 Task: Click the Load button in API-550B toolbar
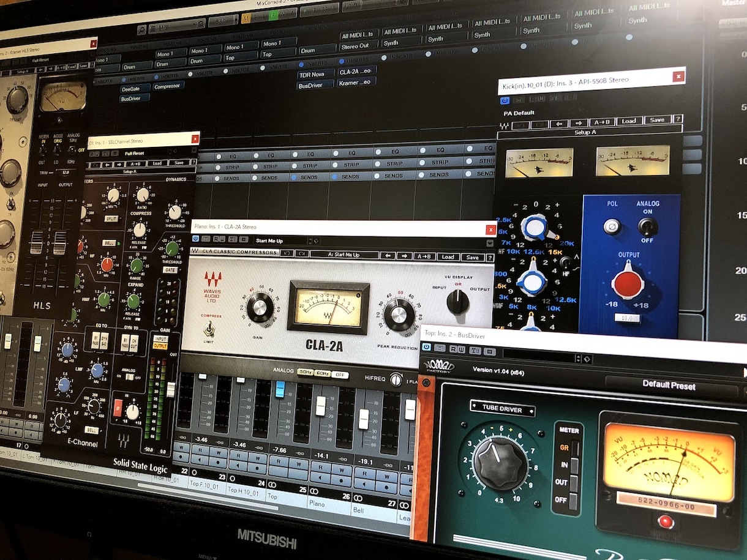629,121
